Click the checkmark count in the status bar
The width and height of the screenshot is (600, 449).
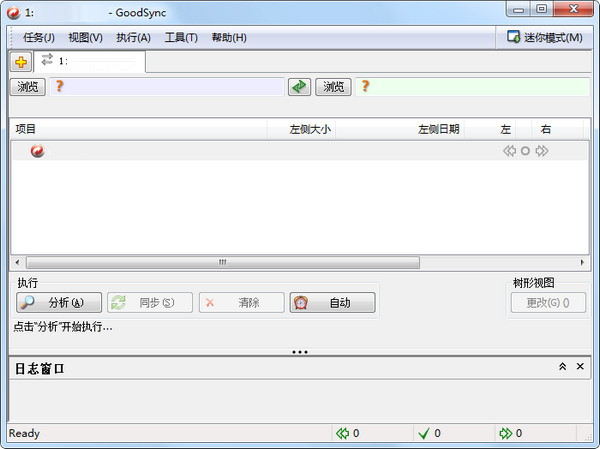coord(429,433)
